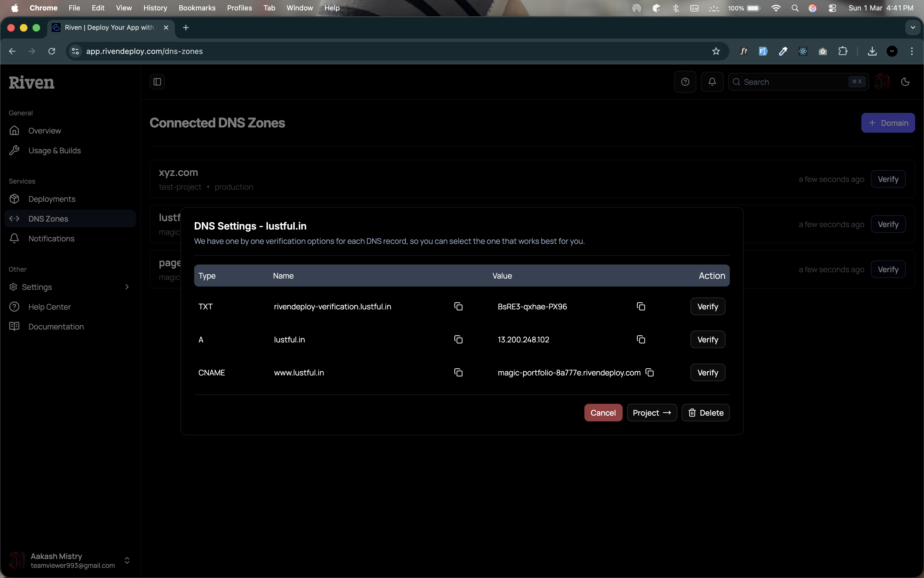Screen dimensions: 924x578
Task: Click the React DevTools extension icon
Action: (803, 51)
